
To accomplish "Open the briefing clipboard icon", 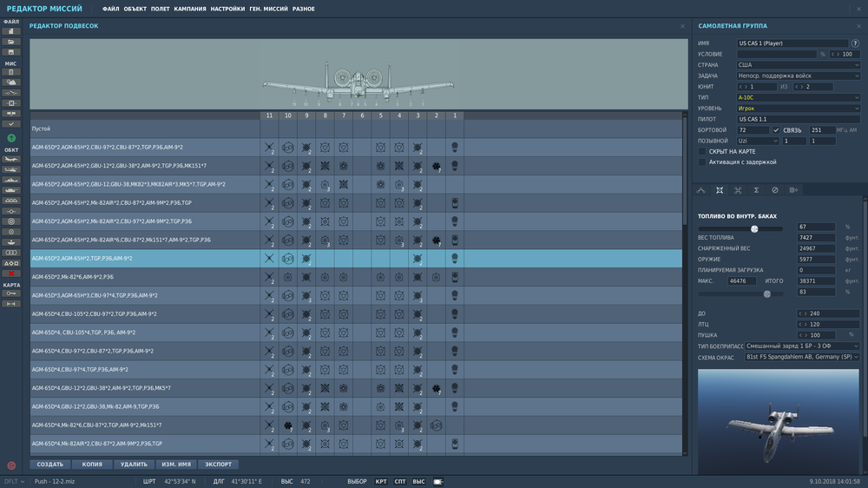I will click(10, 72).
